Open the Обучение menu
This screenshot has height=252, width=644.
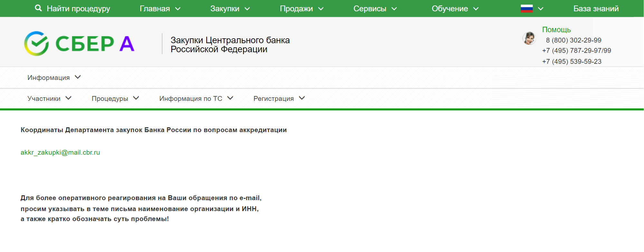click(450, 9)
